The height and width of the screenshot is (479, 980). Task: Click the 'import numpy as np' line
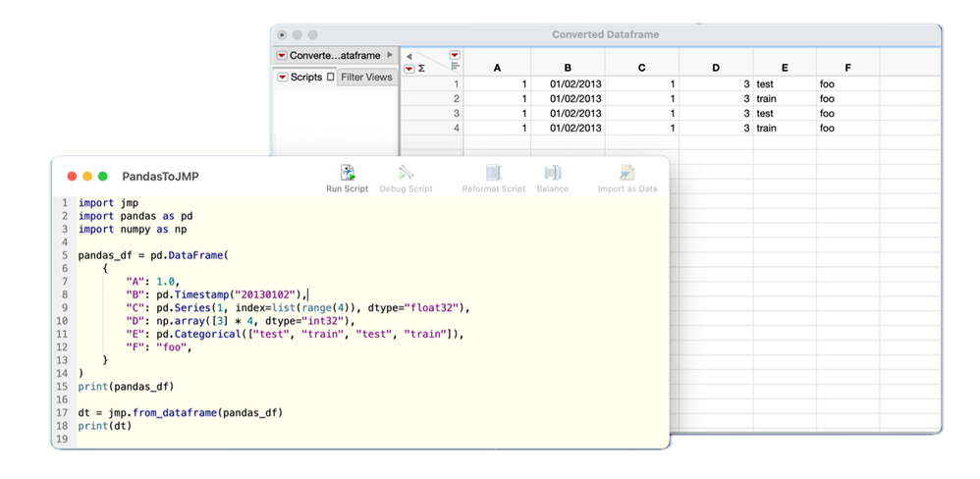pos(133,230)
